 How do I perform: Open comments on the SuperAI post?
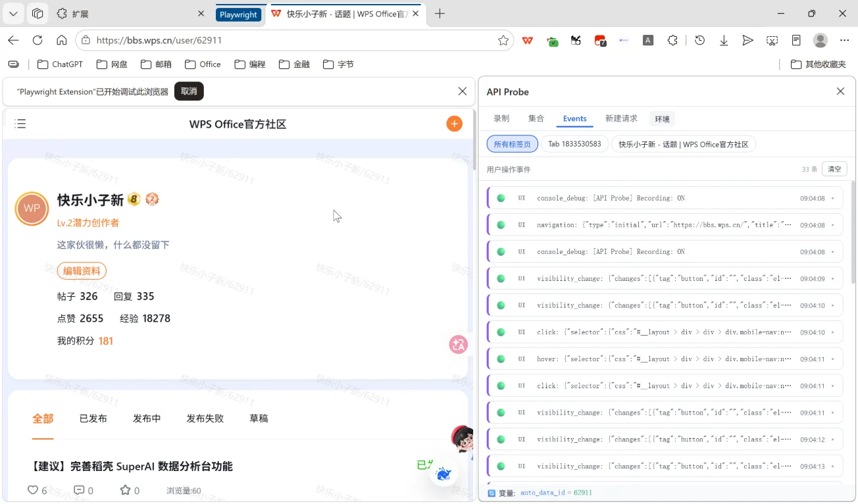[79, 490]
